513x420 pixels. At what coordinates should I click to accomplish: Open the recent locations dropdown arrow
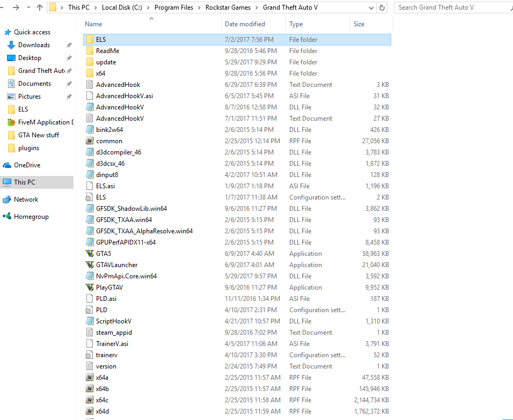[x=28, y=8]
